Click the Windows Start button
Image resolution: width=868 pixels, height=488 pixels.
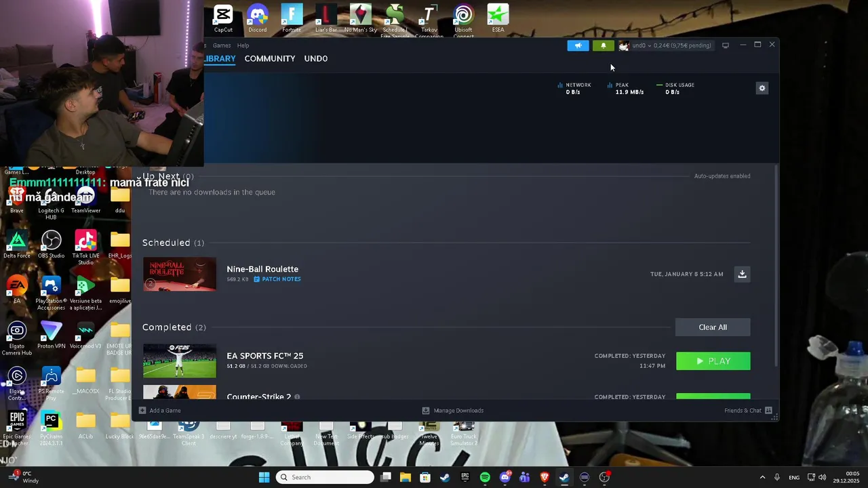264,477
